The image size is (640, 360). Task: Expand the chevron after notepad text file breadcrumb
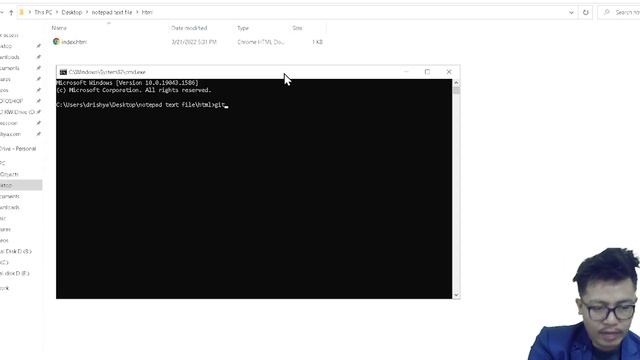(137, 12)
